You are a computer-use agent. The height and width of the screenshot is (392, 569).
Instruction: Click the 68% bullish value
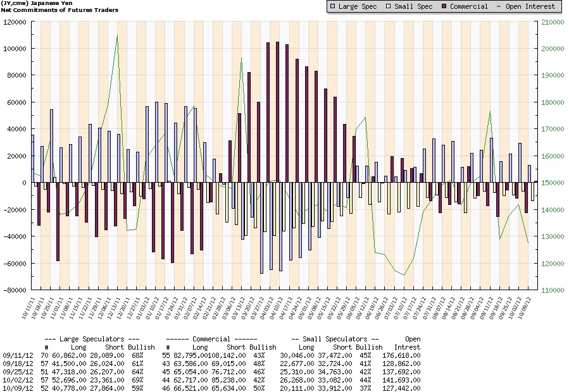pos(137,355)
